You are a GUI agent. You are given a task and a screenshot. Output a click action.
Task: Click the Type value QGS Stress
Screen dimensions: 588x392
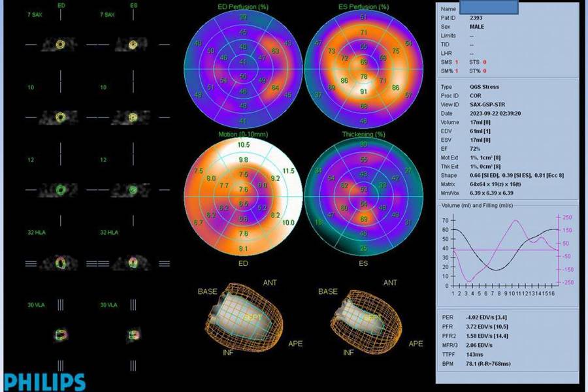[x=484, y=87]
